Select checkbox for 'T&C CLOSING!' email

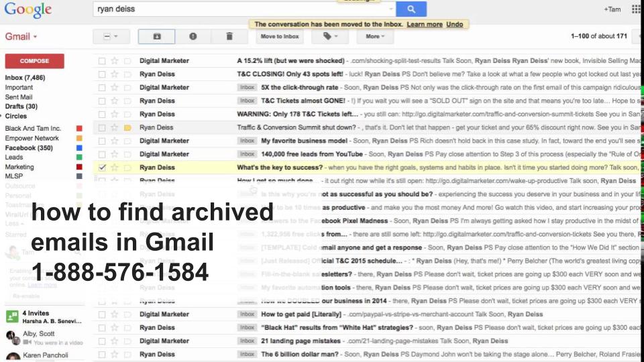coord(102,74)
